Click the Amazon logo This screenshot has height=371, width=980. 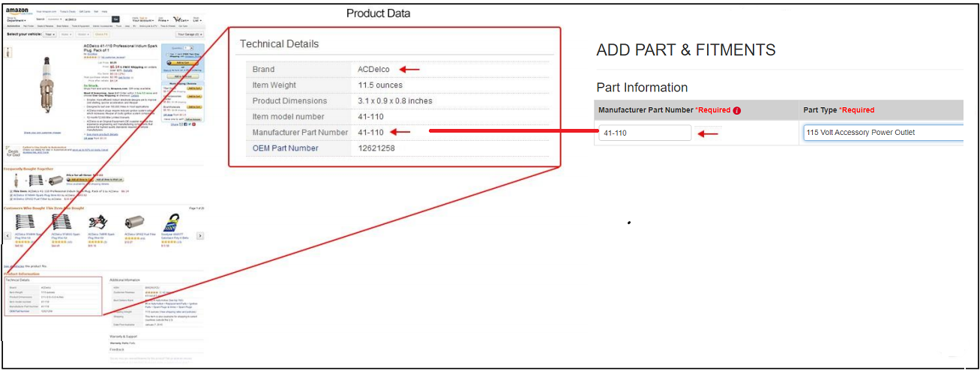(16, 10)
